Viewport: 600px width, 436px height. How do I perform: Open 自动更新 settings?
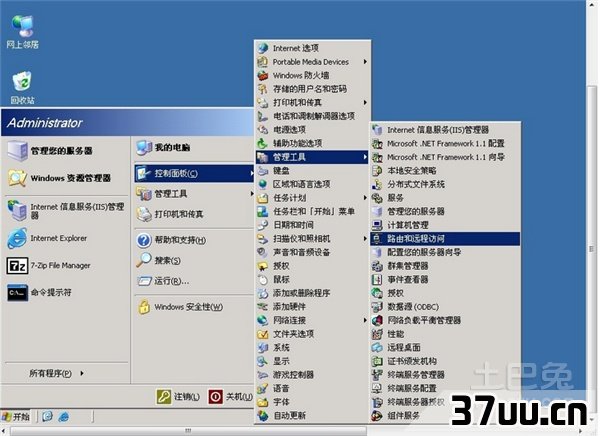312,415
